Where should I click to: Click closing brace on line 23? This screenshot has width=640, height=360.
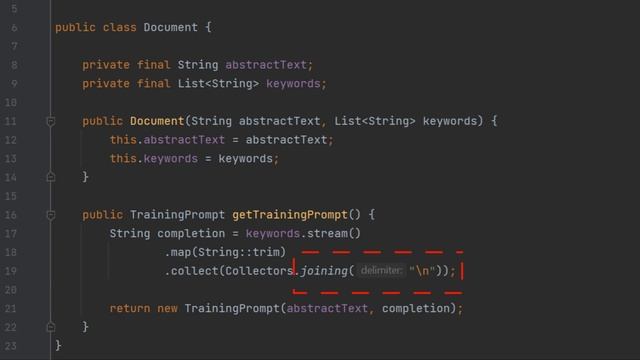click(x=58, y=345)
